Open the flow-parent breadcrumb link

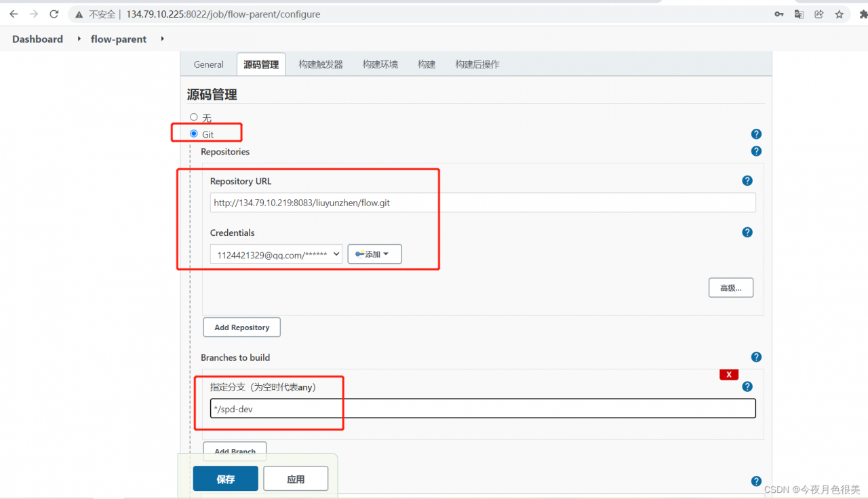119,39
